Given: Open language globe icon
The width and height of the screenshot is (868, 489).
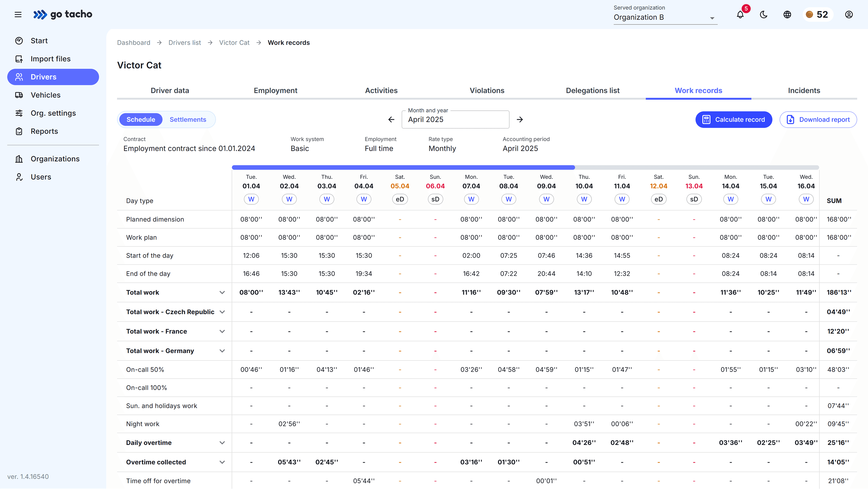Looking at the screenshot, I should click(x=787, y=14).
